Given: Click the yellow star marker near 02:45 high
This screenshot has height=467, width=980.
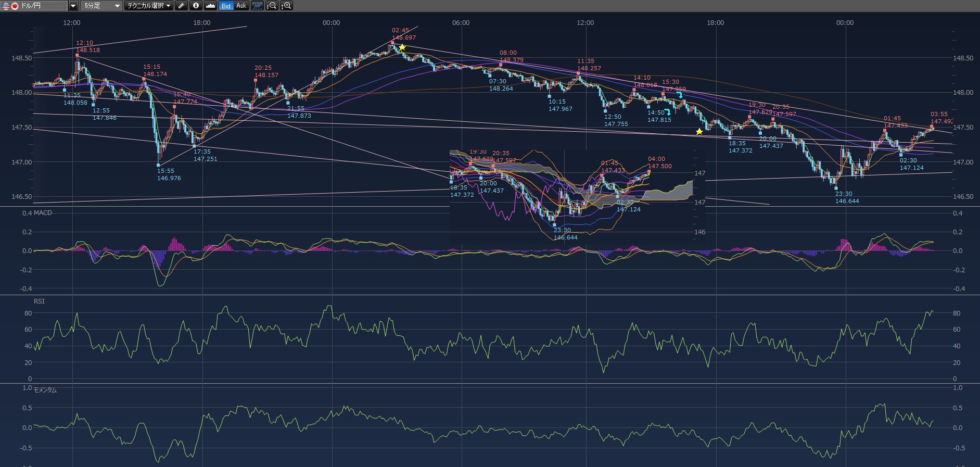Looking at the screenshot, I should point(402,47).
